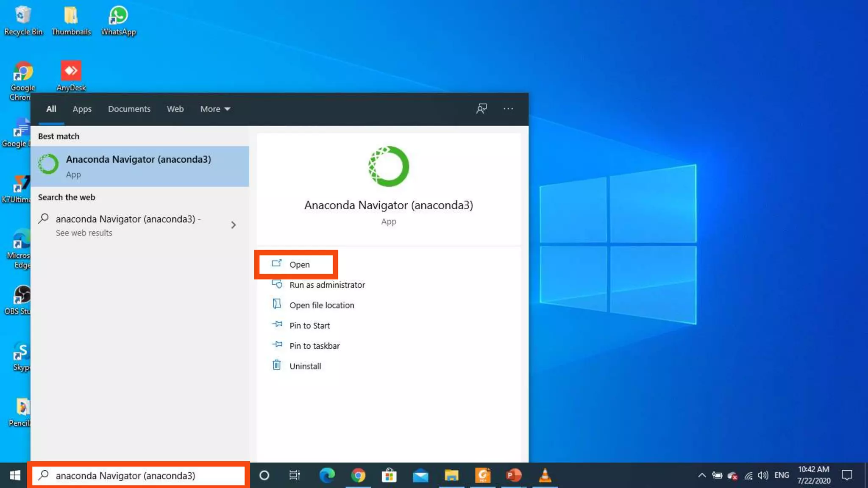Click Run as administrator option
Screen dimensions: 868x488
[327, 285]
